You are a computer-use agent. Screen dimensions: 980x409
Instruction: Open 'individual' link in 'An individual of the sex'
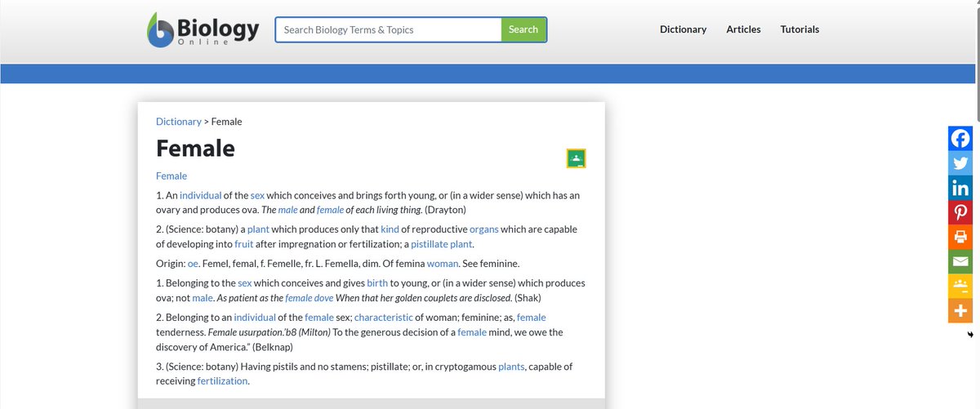coord(200,196)
